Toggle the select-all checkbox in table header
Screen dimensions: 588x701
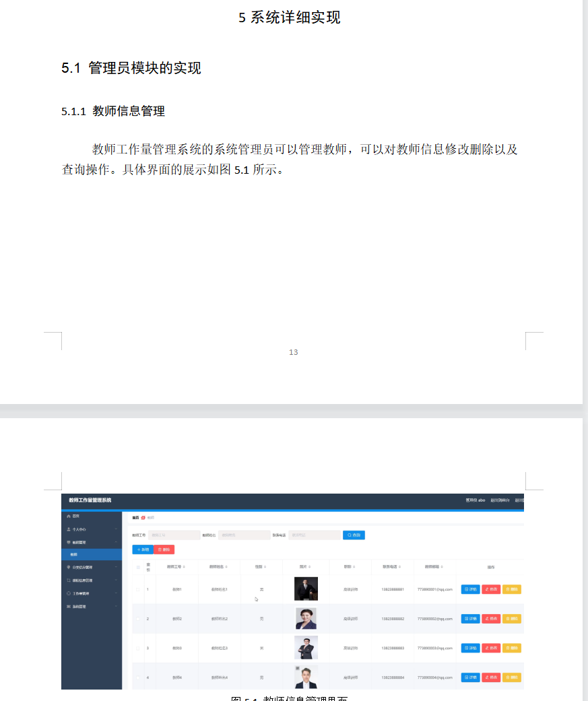139,568
